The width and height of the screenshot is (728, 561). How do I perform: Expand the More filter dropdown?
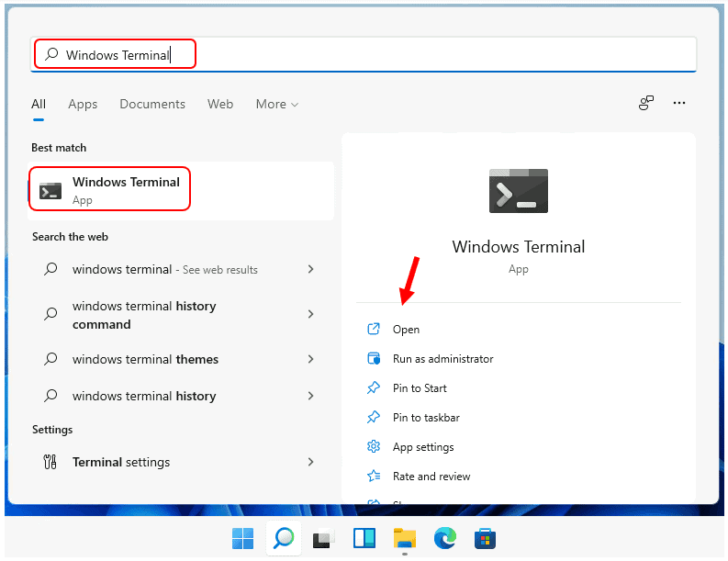pos(276,105)
